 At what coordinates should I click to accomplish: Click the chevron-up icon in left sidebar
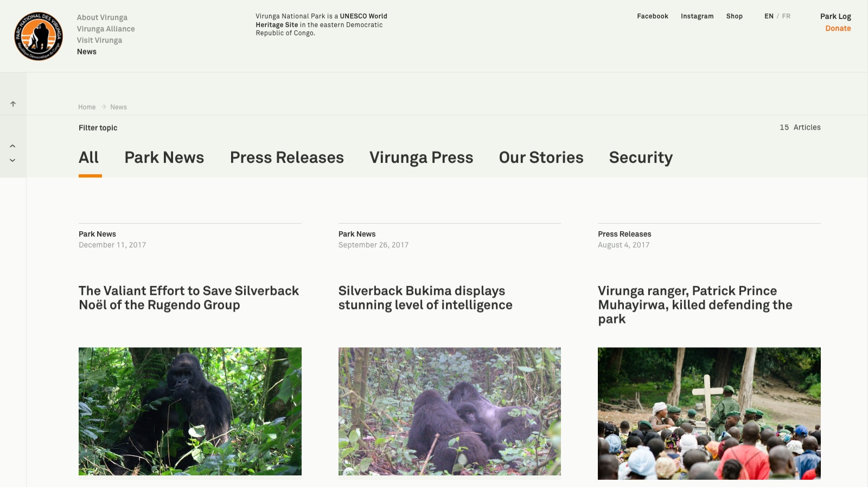(x=12, y=146)
